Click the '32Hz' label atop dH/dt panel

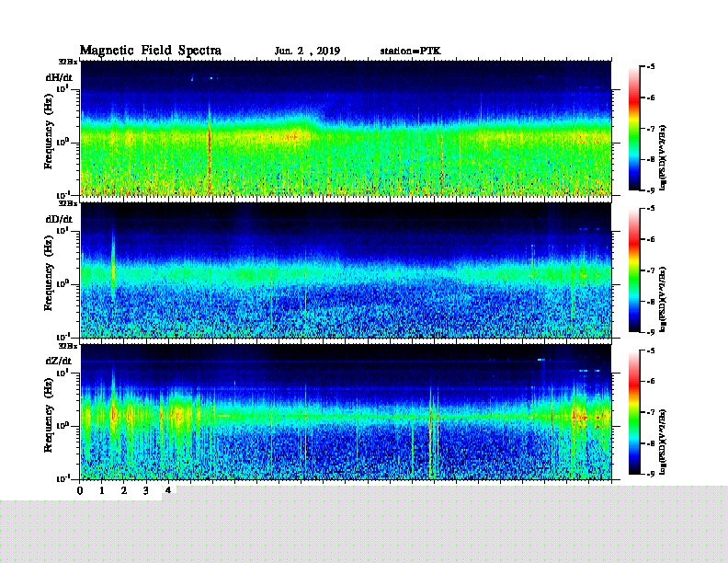[x=68, y=62]
